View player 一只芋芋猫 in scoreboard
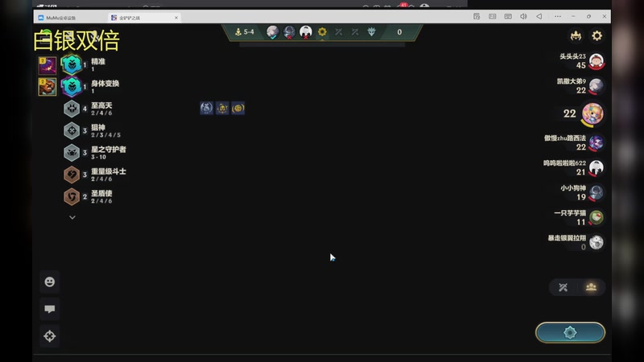This screenshot has width=644, height=362. click(579, 217)
